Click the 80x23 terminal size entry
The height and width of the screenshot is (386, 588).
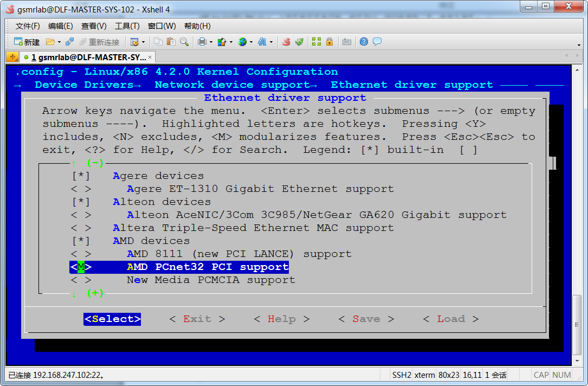pos(449,375)
